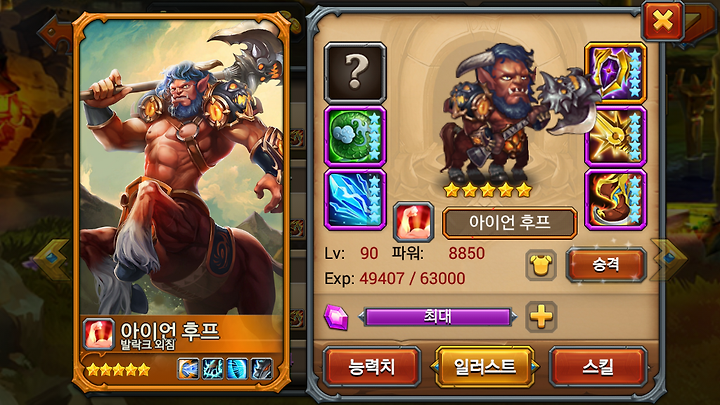Viewport: 720px width, 405px height.
Task: Select the 일러스트 illustration tab
Action: 484,366
